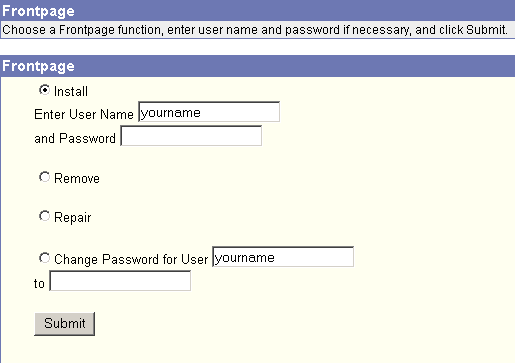Click the topmost Frontpage header bar
The image size is (515, 363).
[x=257, y=11]
